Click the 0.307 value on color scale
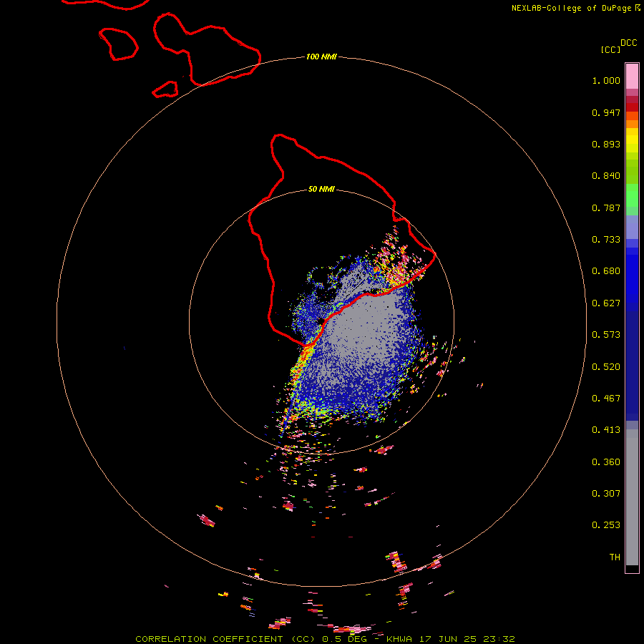This screenshot has height=644, width=644. click(606, 494)
